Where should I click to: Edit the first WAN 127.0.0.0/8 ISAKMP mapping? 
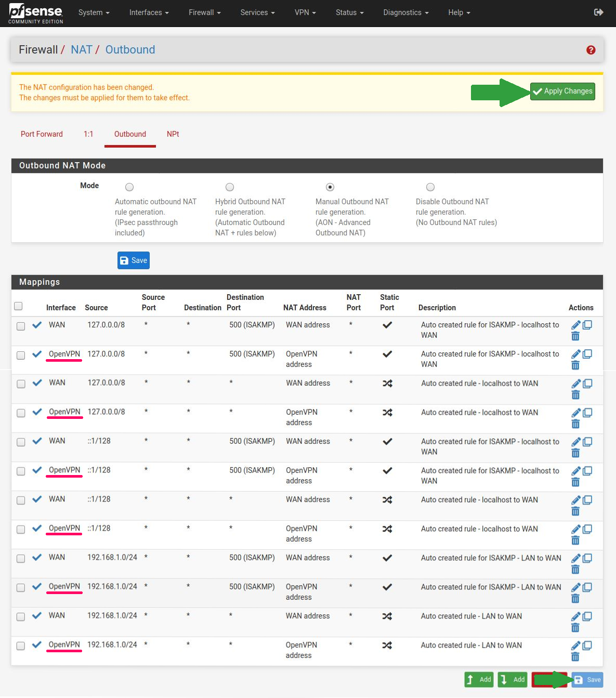tap(575, 325)
